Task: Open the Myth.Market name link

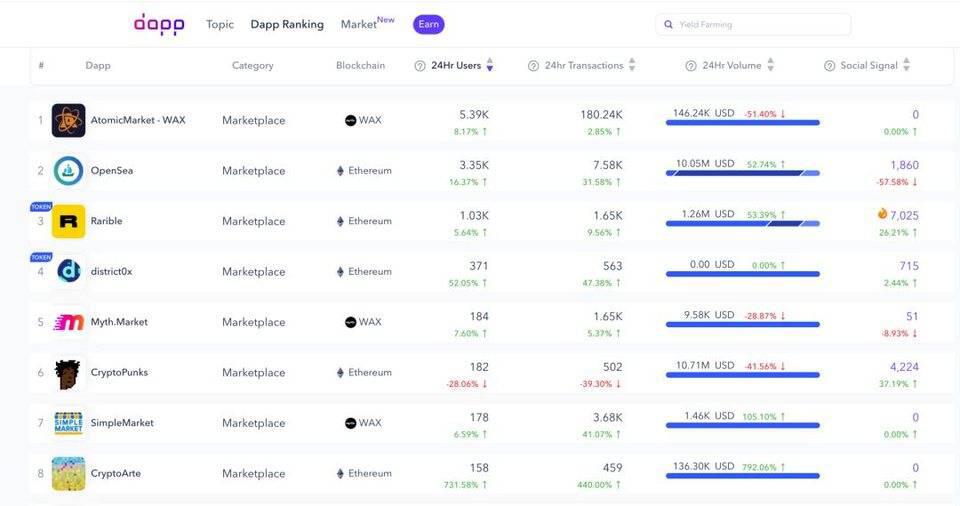Action: point(119,322)
